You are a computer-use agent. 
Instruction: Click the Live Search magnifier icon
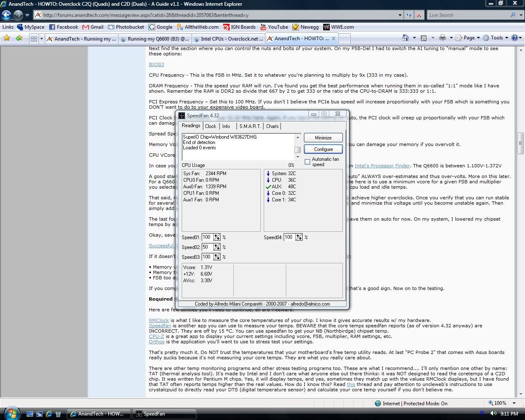513,15
